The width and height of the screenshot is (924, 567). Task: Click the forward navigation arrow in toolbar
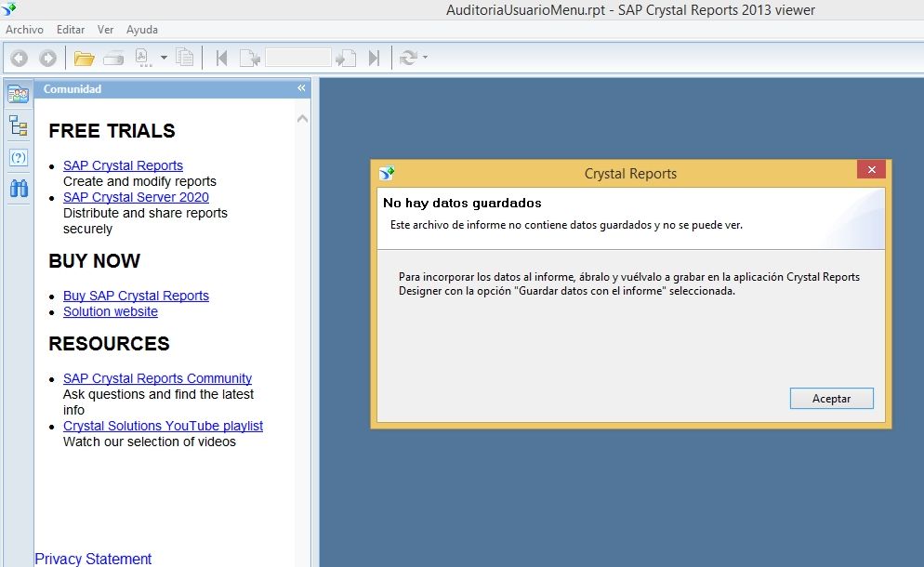pyautogui.click(x=47, y=58)
